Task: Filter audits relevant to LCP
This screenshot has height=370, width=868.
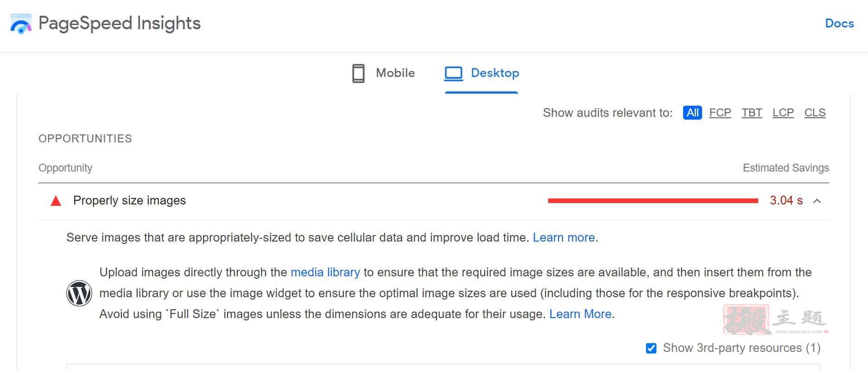Action: [783, 113]
